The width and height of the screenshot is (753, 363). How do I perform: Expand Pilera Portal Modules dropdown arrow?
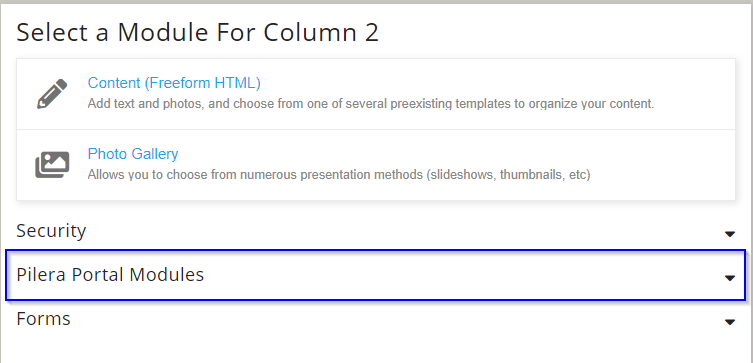click(730, 278)
